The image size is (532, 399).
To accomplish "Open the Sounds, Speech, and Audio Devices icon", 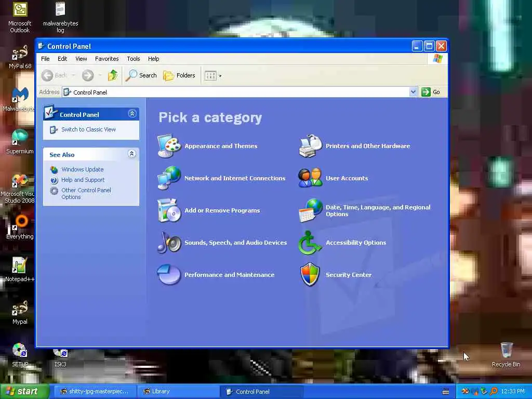I will [x=169, y=243].
